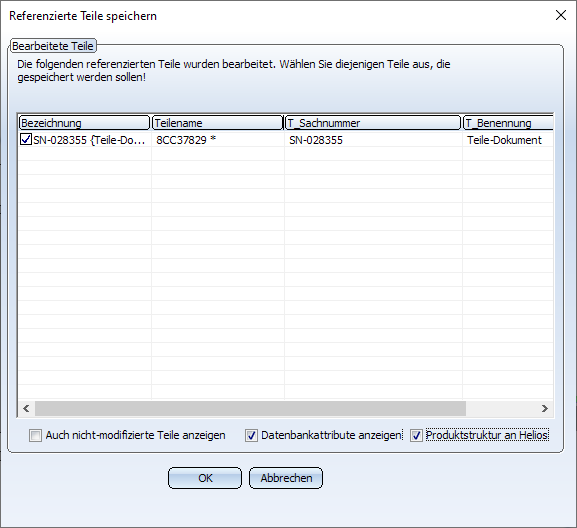Click the T_Sachnummer column header
Screen dimensions: 577x528
click(373, 123)
